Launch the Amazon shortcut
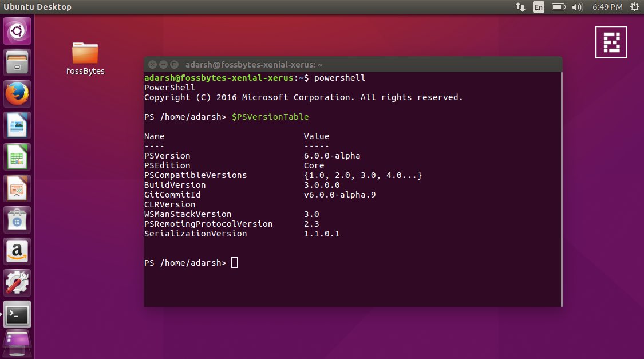Viewport: 644px width, 359px height. coord(17,253)
